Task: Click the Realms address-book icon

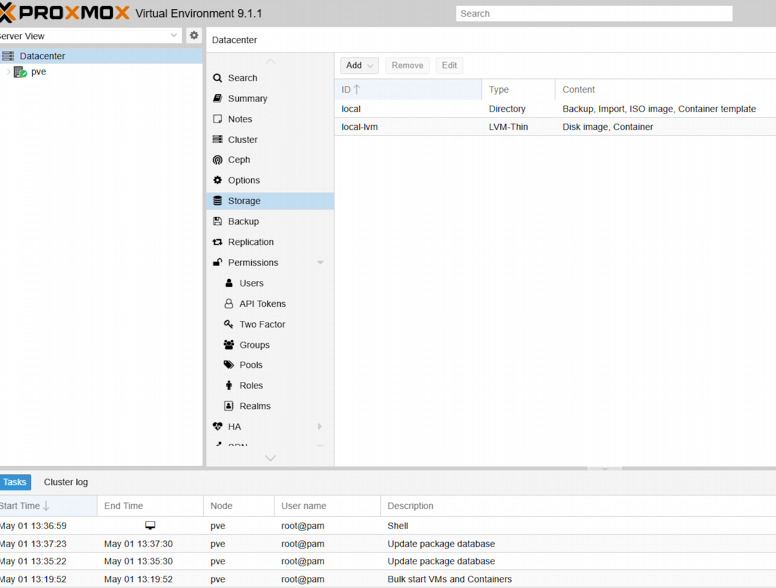Action: pyautogui.click(x=229, y=406)
